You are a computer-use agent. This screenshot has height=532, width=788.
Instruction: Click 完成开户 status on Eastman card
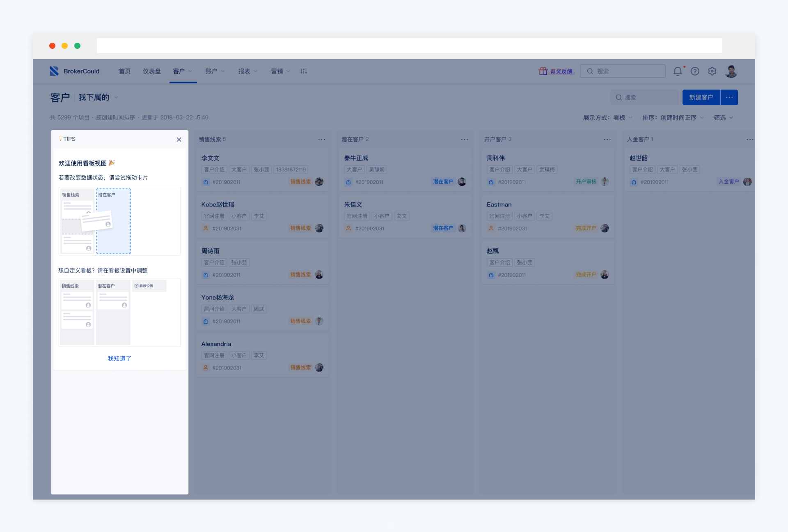click(x=586, y=228)
